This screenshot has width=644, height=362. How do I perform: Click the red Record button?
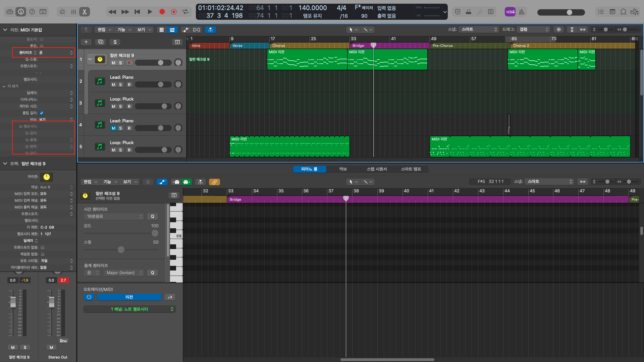click(x=162, y=12)
